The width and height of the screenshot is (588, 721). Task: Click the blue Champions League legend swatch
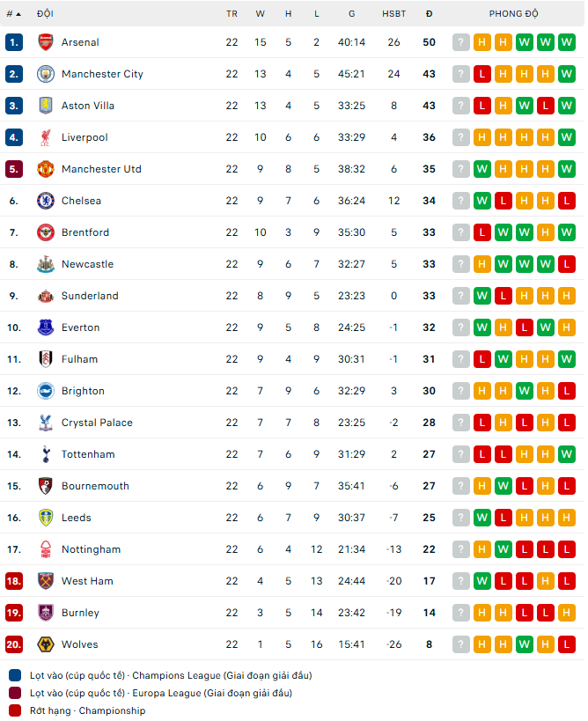15,675
